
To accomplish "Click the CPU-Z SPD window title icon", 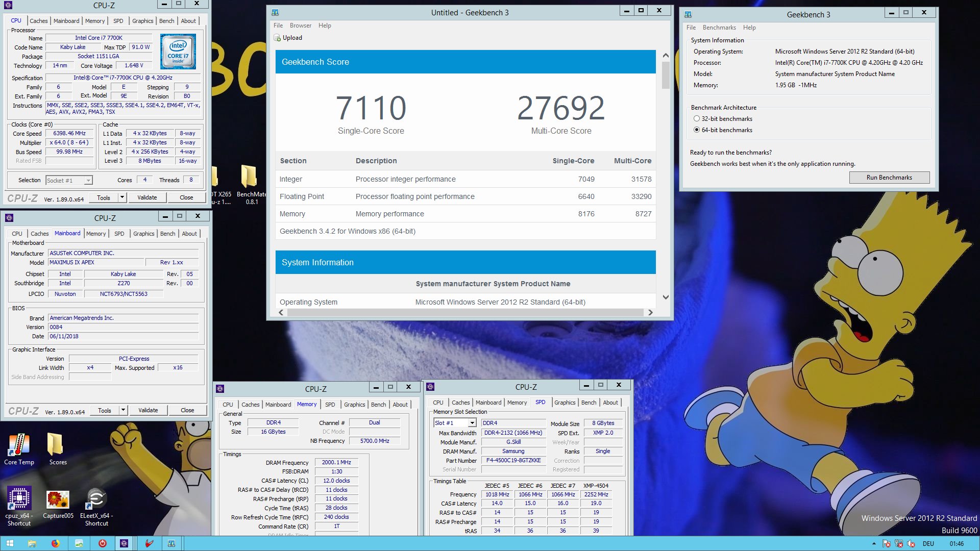I will coord(430,387).
